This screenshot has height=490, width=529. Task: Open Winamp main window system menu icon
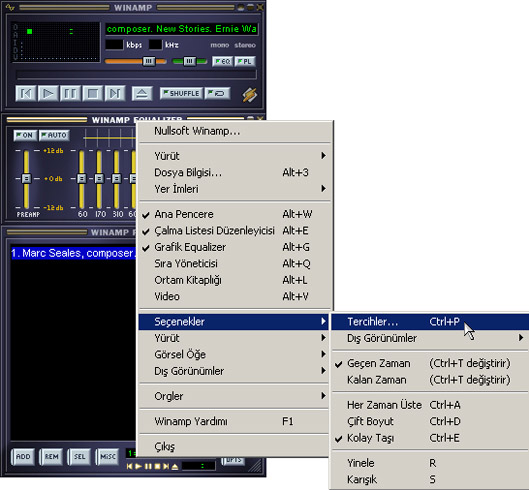click(x=10, y=7)
